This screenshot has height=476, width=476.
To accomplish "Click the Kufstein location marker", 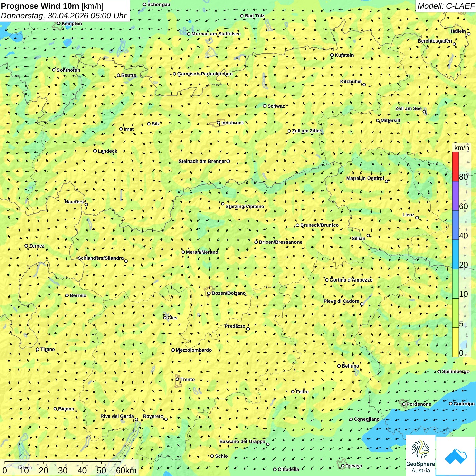I will click(332, 55).
